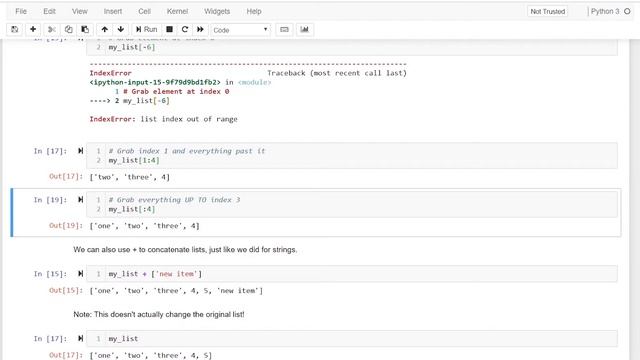Screen dimensions: 640x360
Task: Open the Kernel menu
Action: coord(177,11)
